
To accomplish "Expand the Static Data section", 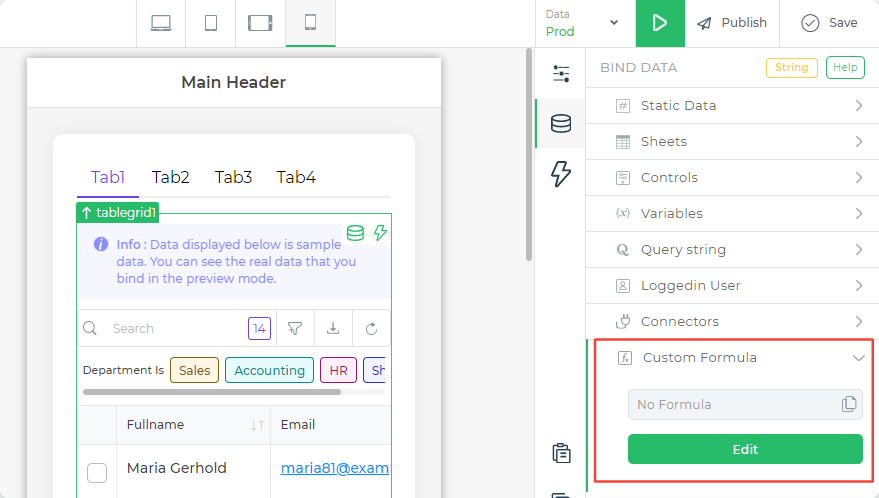I will [x=732, y=105].
